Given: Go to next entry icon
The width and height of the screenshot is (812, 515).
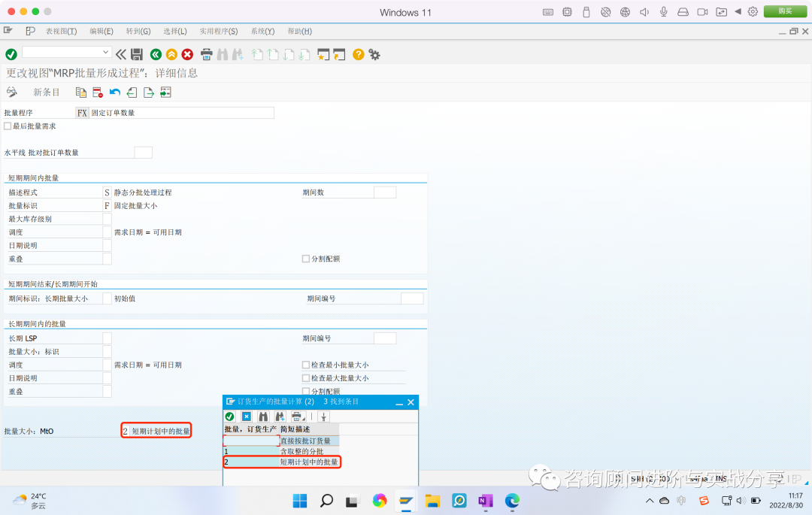Looking at the screenshot, I should click(x=149, y=92).
